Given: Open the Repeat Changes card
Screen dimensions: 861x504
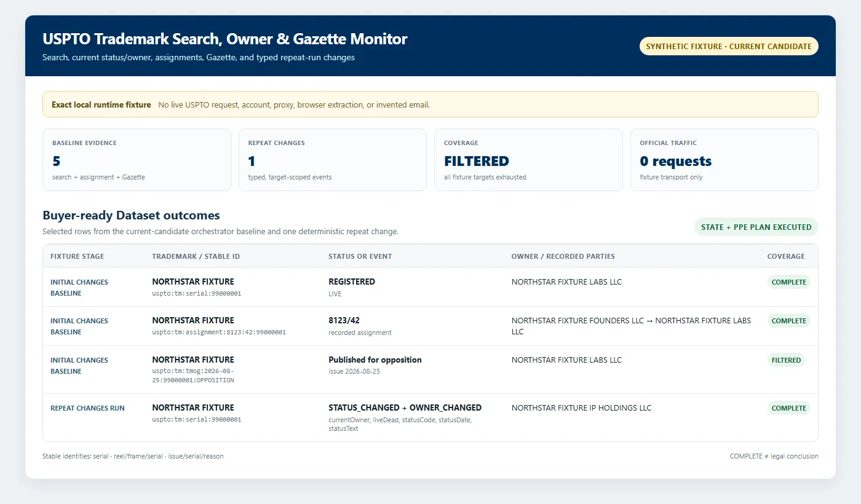Looking at the screenshot, I should pos(333,160).
